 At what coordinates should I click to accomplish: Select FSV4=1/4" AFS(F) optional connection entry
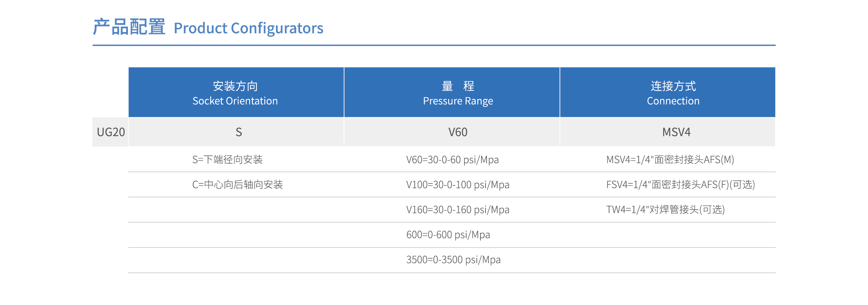(681, 185)
